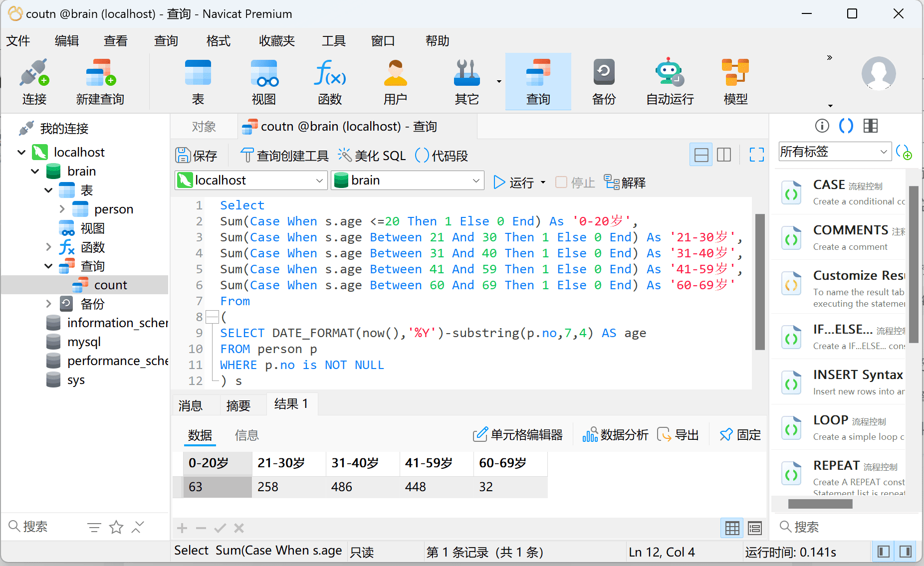
Task: Open 代码段 code snippet tool
Action: pyautogui.click(x=442, y=156)
